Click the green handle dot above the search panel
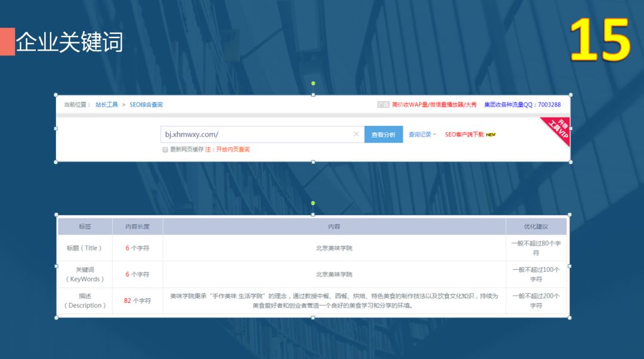Viewport: 644px width, 359px height. (313, 83)
